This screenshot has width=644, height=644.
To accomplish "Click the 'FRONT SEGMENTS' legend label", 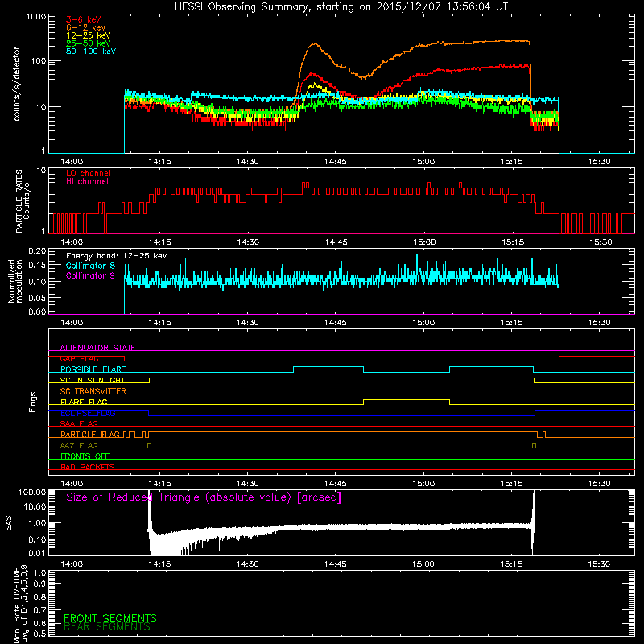I will [110, 618].
